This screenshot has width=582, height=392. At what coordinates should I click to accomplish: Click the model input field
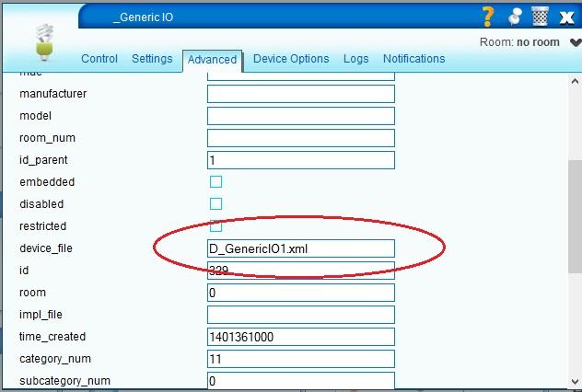[301, 116]
